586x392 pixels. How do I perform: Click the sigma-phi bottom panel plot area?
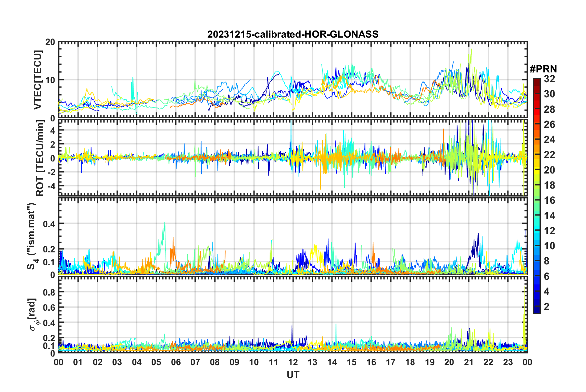point(293,315)
